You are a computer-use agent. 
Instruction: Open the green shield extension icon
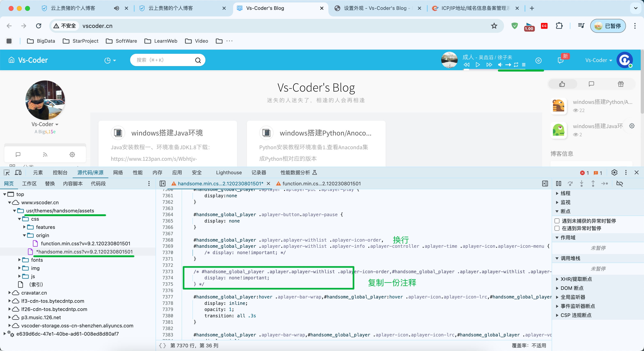(x=514, y=26)
